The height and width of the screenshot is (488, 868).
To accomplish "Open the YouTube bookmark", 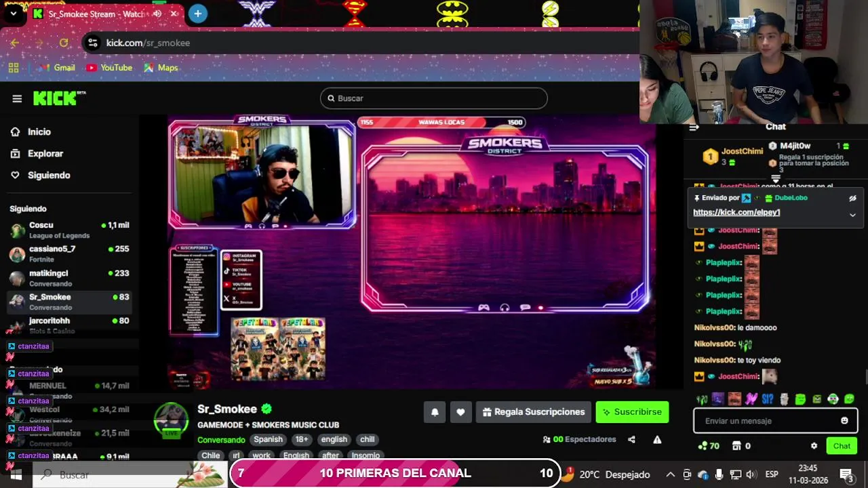I will (x=109, y=68).
